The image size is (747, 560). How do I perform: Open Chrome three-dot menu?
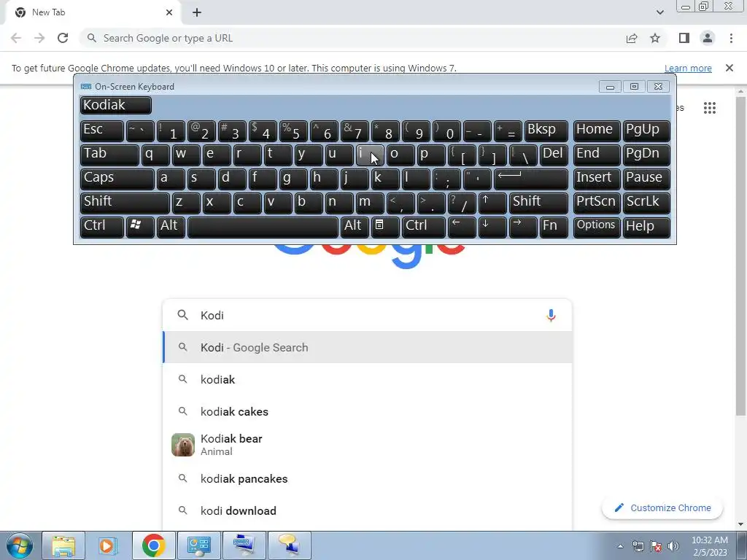click(731, 38)
